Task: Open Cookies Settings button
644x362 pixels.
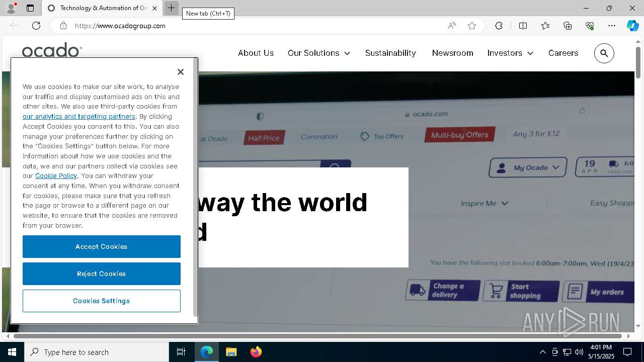Action: [x=102, y=301]
